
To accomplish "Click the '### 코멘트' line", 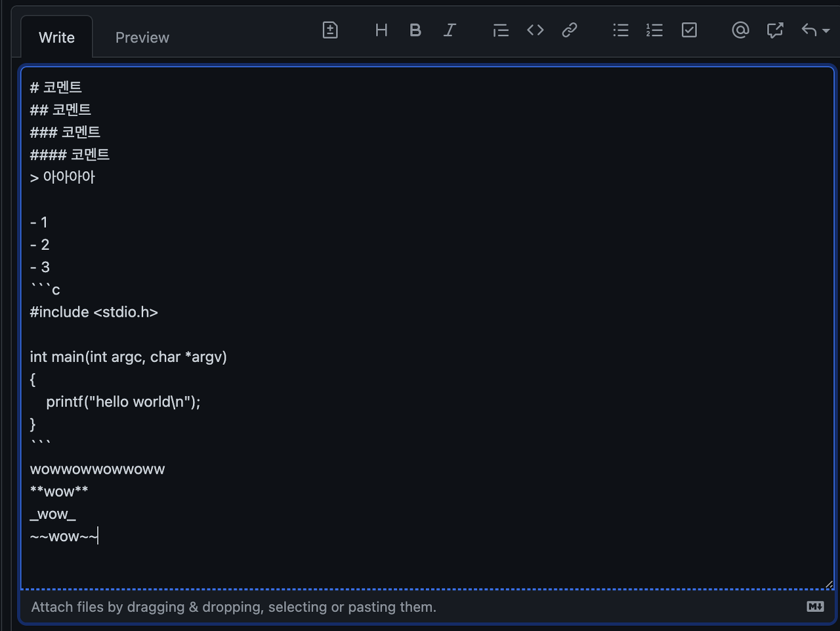I will pos(65,132).
